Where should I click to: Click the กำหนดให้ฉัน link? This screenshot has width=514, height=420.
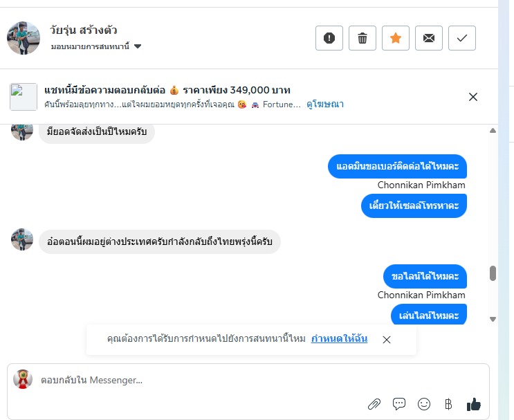pyautogui.click(x=339, y=338)
